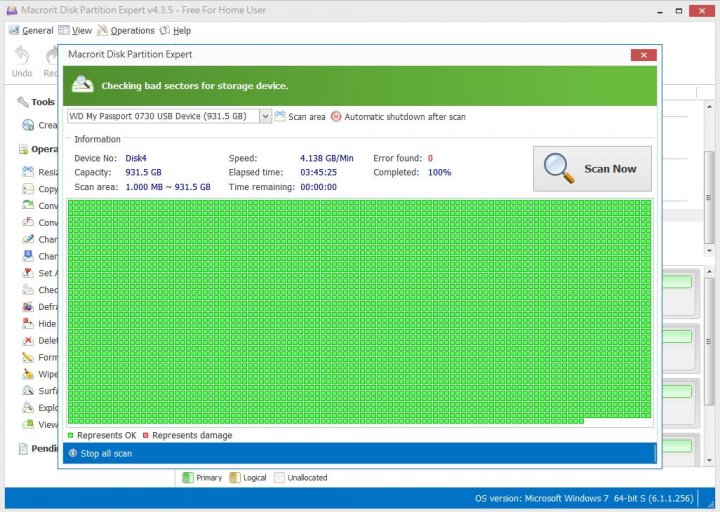The image size is (720, 512).
Task: Click the Copy partition sidebar icon
Action: pos(28,189)
